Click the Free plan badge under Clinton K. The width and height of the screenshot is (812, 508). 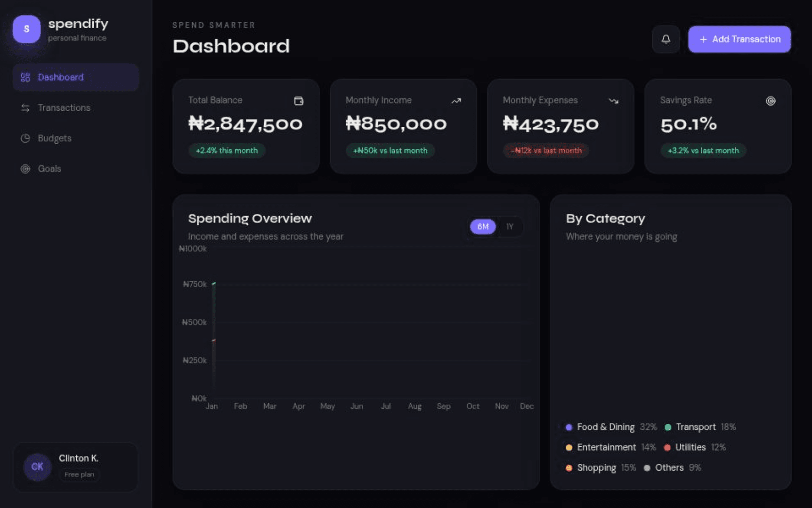(79, 475)
